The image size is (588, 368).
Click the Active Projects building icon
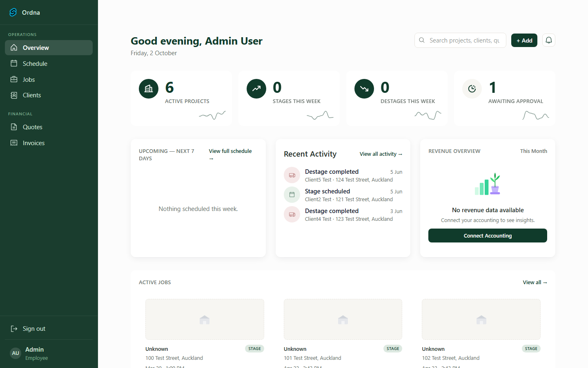pos(149,89)
